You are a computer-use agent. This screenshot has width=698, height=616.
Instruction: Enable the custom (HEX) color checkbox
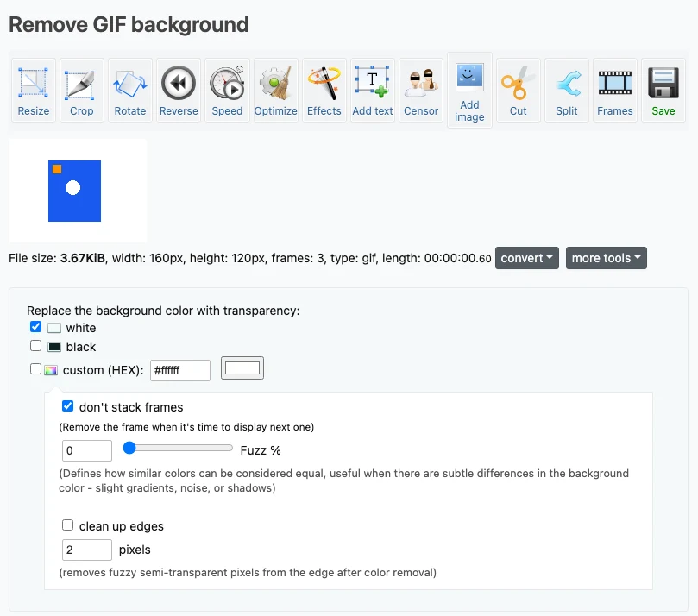tap(35, 369)
